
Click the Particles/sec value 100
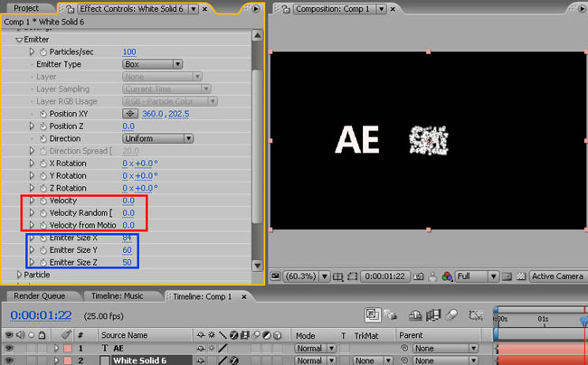click(129, 52)
